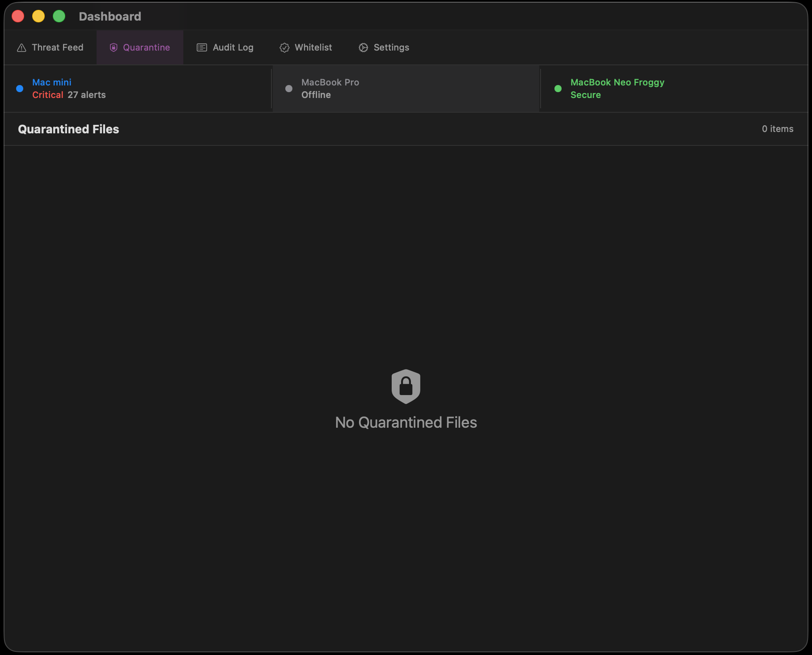Open the Threat Feed tab
This screenshot has width=812, height=655.
tap(50, 47)
